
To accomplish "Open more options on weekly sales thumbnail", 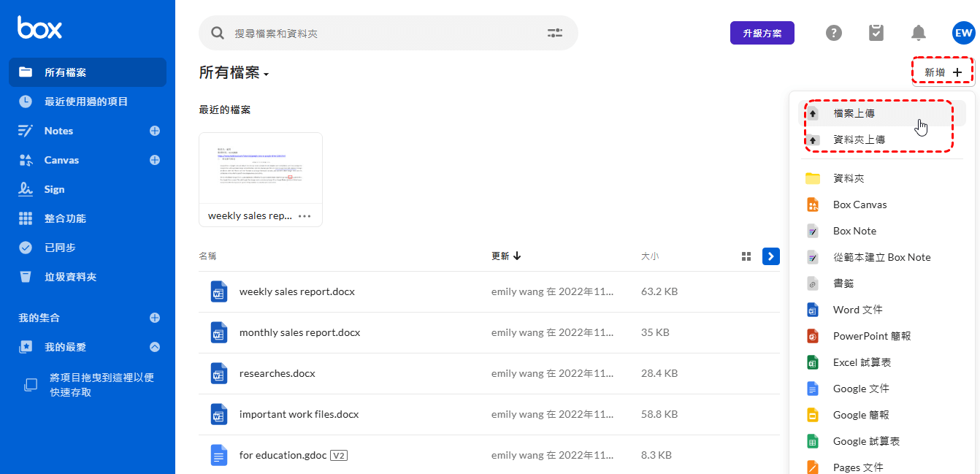I will [x=305, y=215].
